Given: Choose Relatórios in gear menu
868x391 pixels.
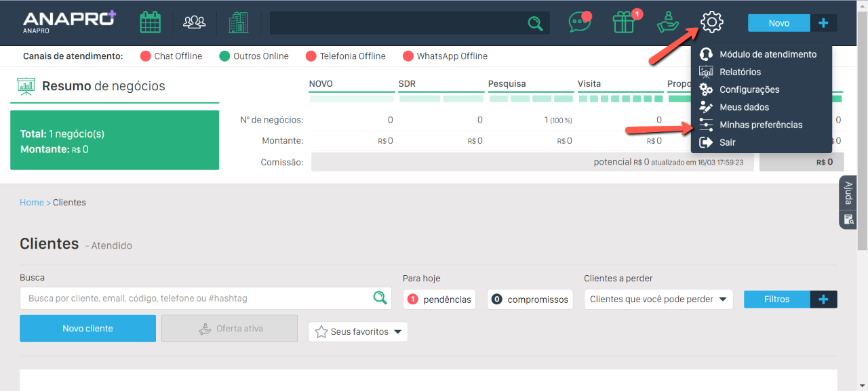Looking at the screenshot, I should [x=740, y=72].
